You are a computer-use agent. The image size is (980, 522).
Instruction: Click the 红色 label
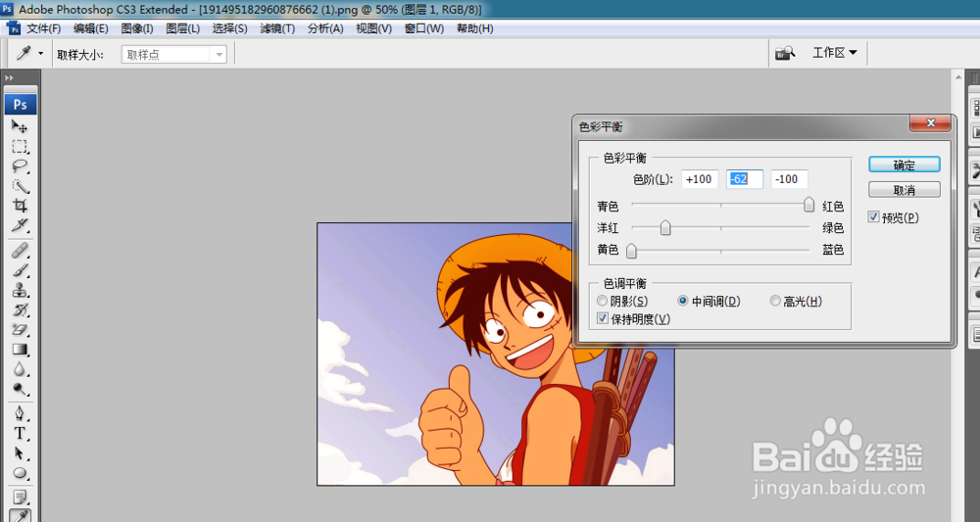click(x=832, y=206)
